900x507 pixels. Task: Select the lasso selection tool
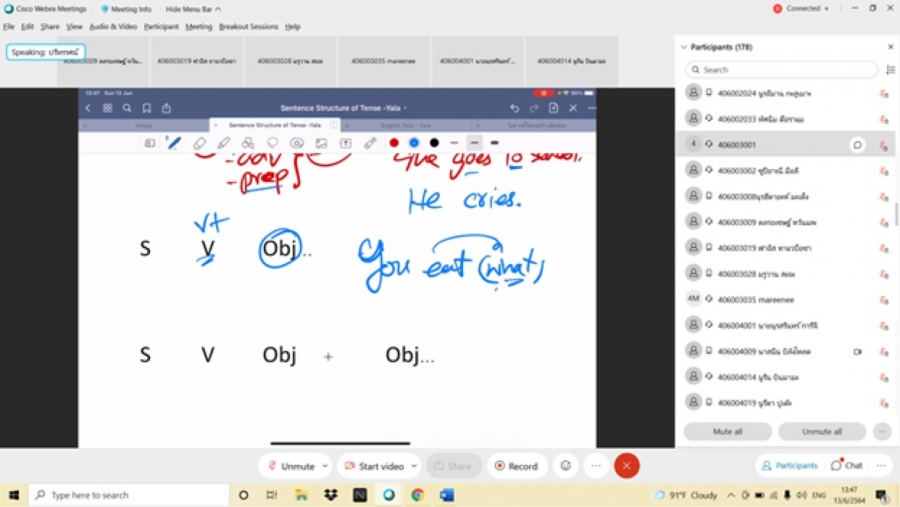[x=272, y=143]
